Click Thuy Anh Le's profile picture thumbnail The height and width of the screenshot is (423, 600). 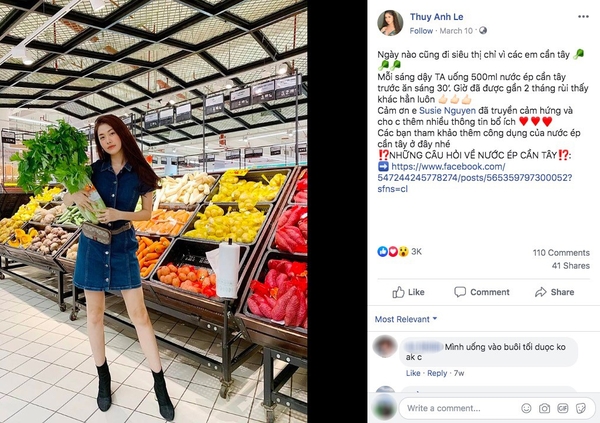(390, 23)
